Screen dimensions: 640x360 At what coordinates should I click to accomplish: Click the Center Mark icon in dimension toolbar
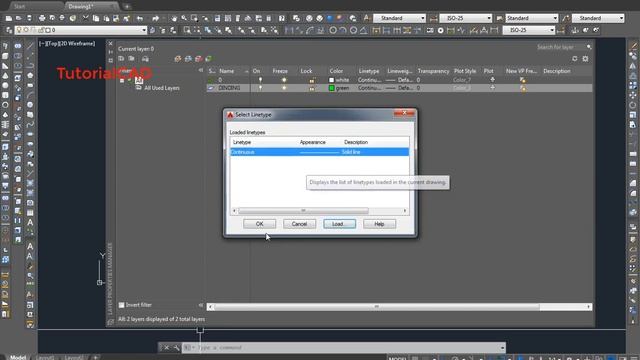pos(440,30)
